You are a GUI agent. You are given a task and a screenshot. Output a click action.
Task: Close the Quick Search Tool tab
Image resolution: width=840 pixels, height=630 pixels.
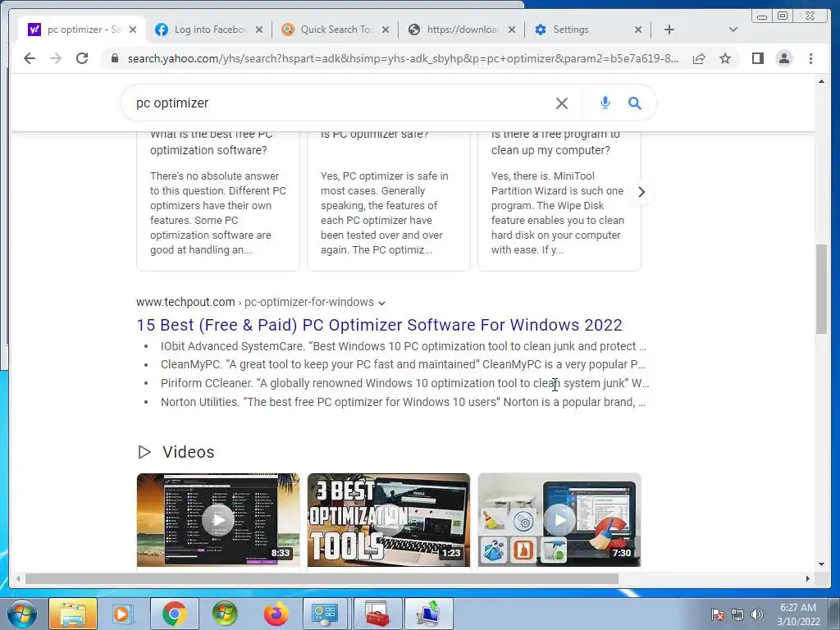386,30
